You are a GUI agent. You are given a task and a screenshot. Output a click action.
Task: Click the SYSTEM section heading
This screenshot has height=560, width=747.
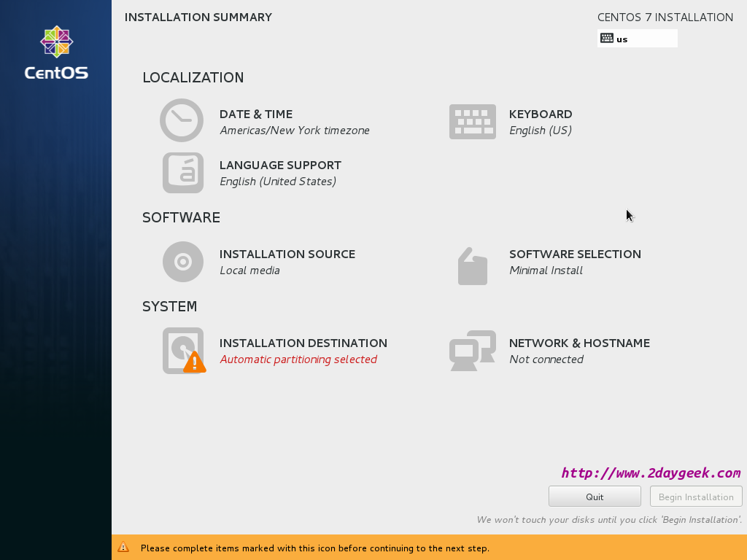click(x=169, y=307)
